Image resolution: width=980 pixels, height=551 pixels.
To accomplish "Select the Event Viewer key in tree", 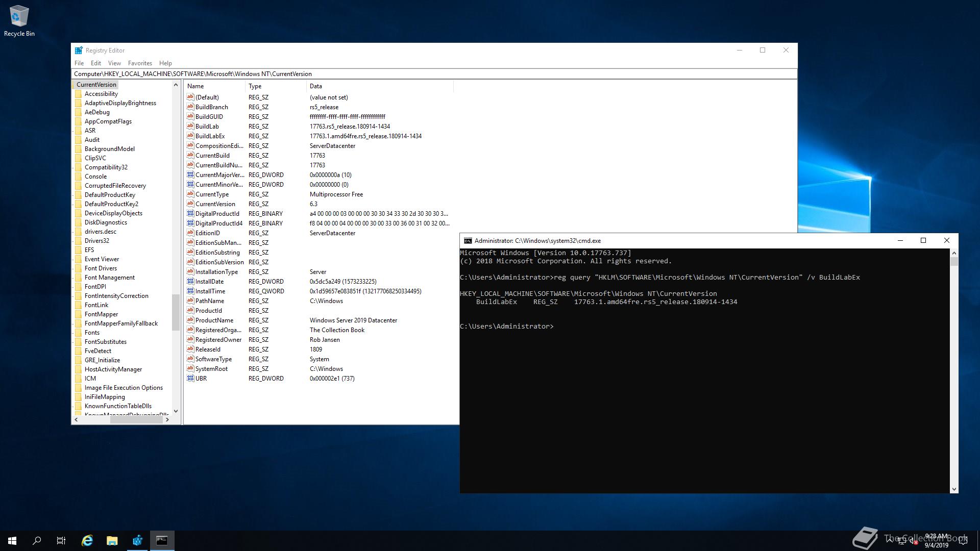I will (x=102, y=259).
